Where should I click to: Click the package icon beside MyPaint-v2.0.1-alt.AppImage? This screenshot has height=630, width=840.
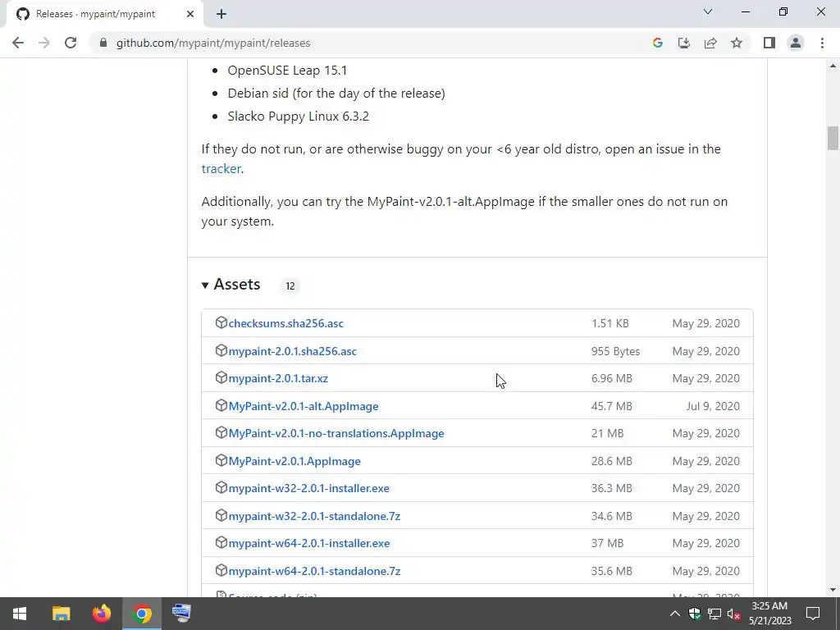coord(221,405)
